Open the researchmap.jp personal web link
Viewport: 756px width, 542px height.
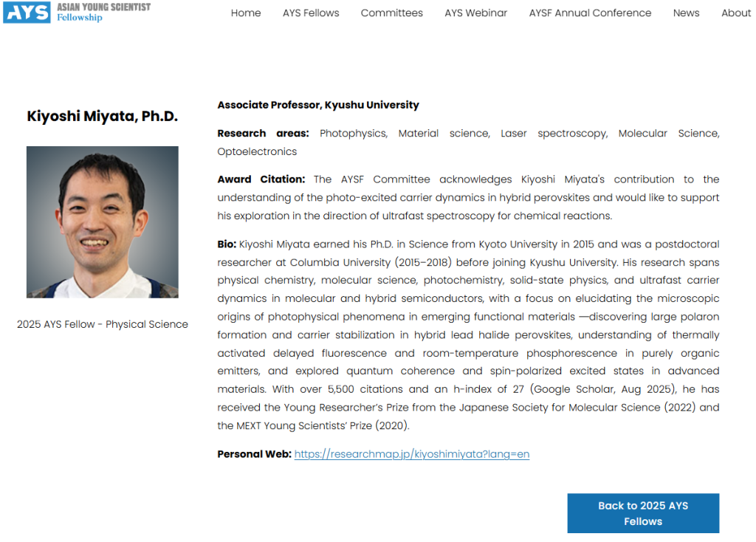click(x=412, y=454)
